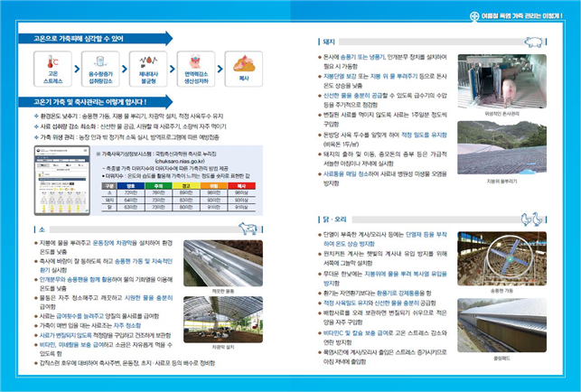Click poultry bullet about 환풍기로 강제통풍

375,293
